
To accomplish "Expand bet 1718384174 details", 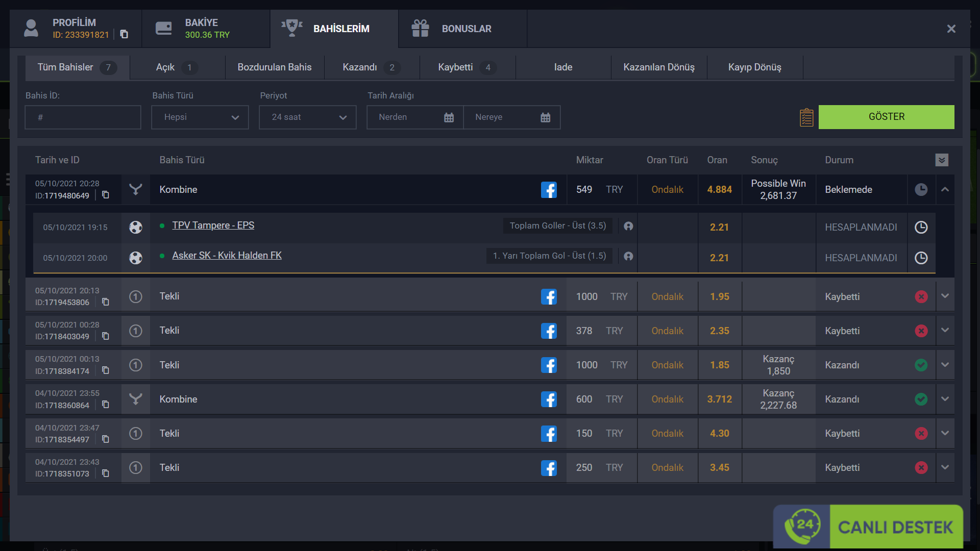I will 945,365.
